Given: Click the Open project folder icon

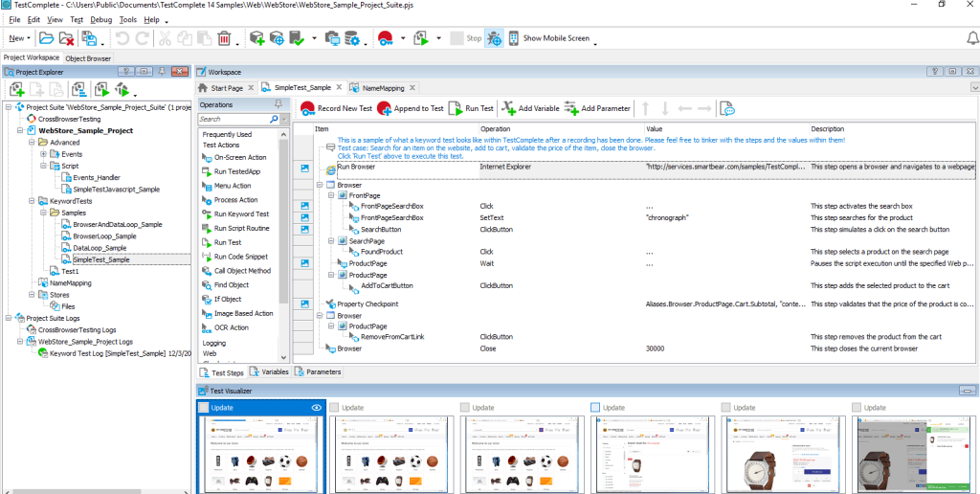Looking at the screenshot, I should coord(46,38).
